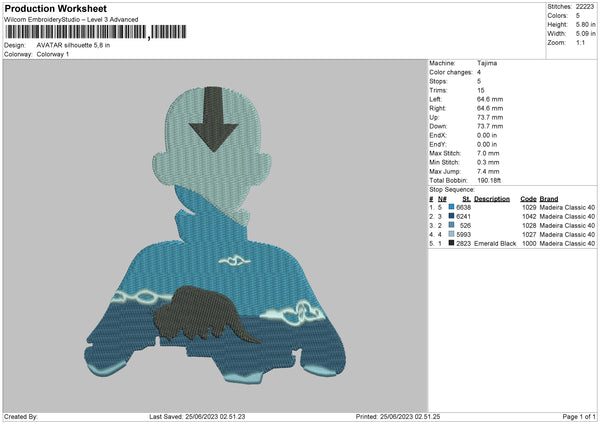
Task: Click thread code '1000' in stop sequence
Action: coord(529,244)
